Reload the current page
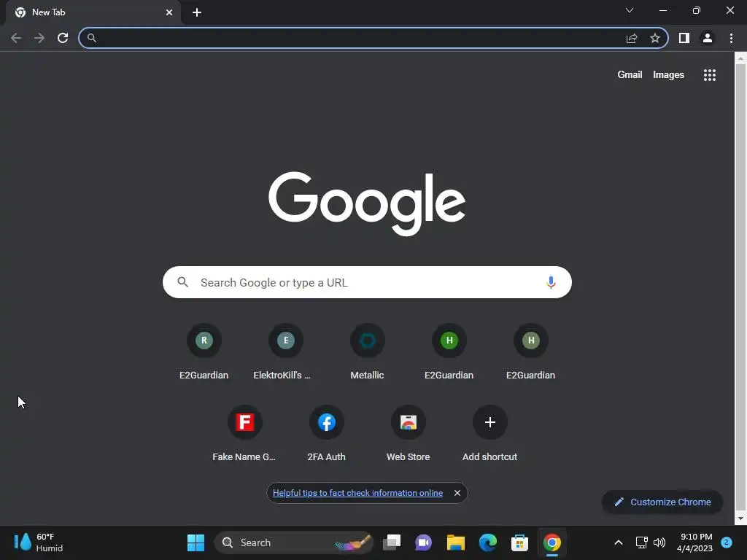 (x=63, y=38)
